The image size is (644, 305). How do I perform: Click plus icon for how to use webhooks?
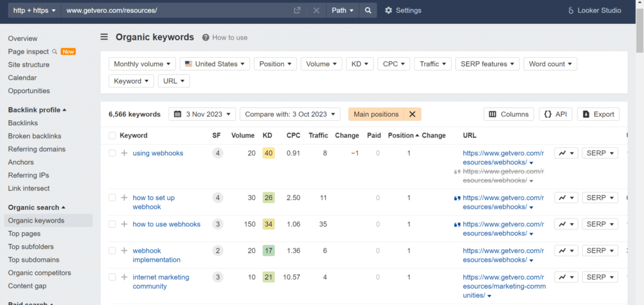click(124, 224)
